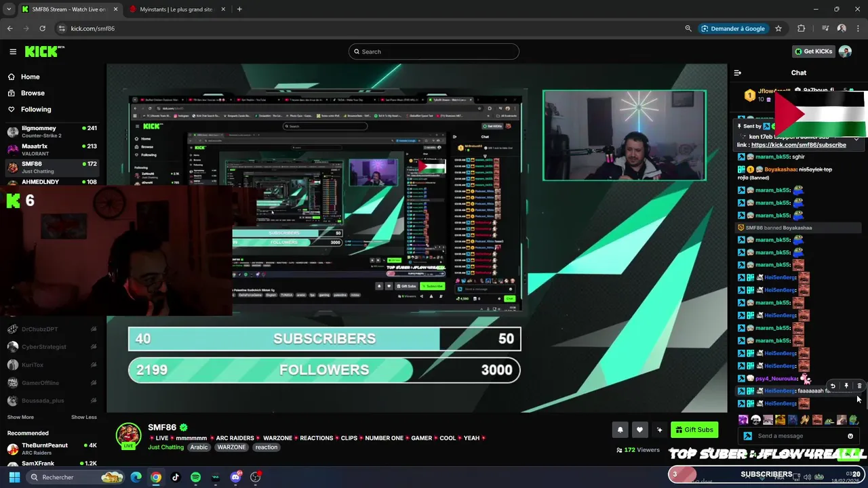Screen dimensions: 868x488
Task: Open the tab search dropdown arrow
Action: [9, 9]
